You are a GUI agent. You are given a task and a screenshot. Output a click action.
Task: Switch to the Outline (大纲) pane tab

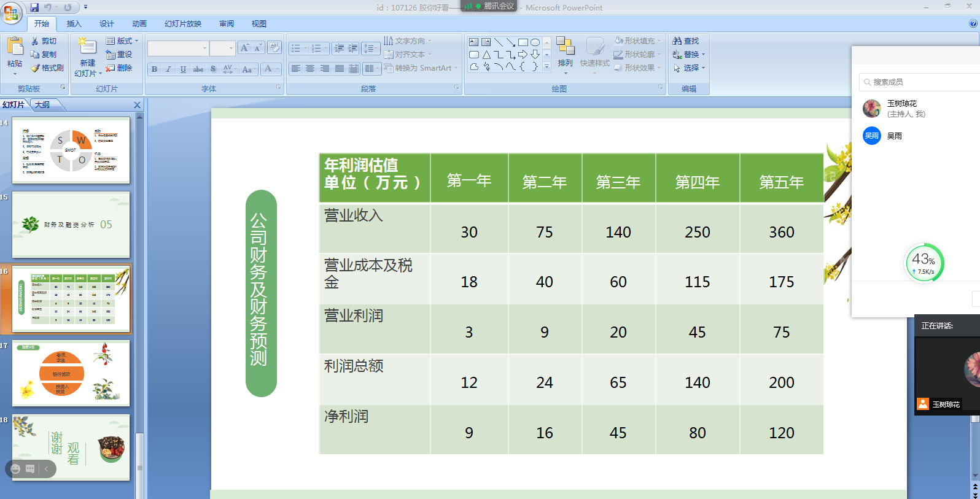pos(42,105)
